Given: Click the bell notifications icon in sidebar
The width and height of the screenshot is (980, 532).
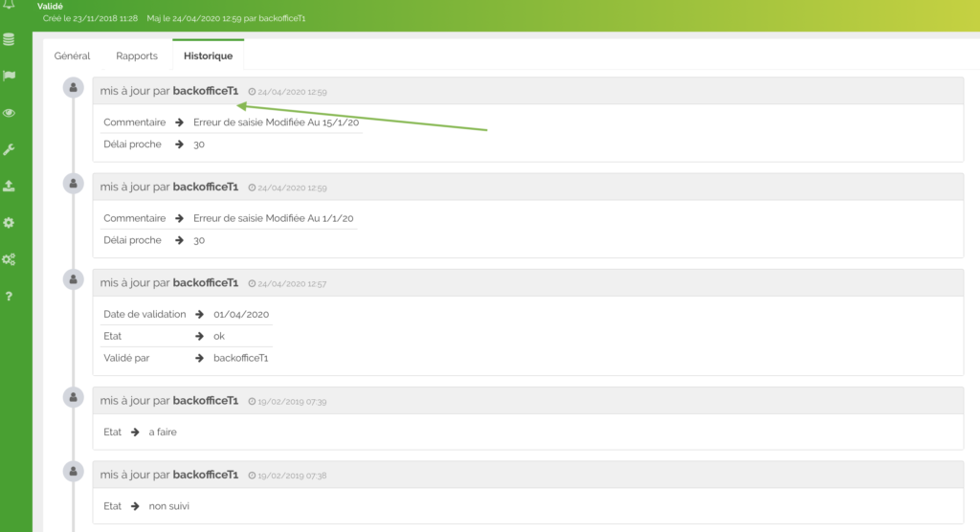Looking at the screenshot, I should click(x=10, y=5).
